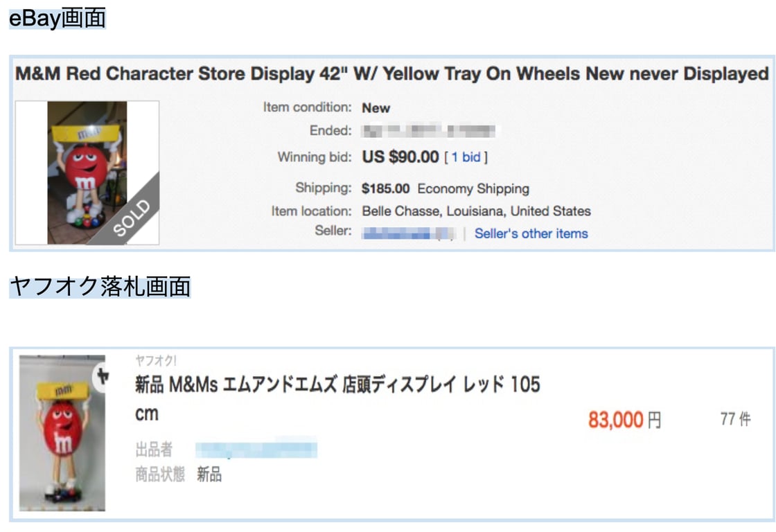View the "1 bid" bid history link

point(466,157)
